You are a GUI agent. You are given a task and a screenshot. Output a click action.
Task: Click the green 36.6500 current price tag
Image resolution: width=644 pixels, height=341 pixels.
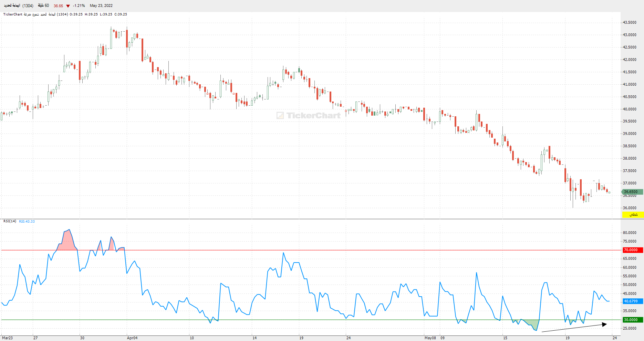point(632,192)
